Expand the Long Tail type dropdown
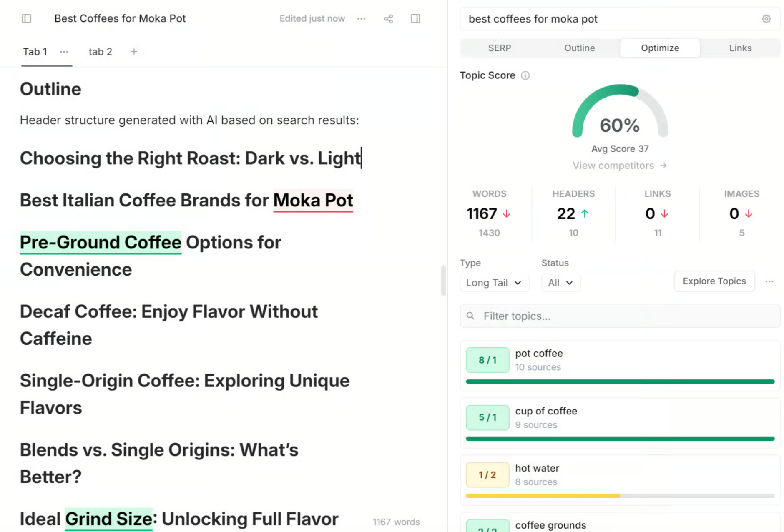This screenshot has height=532, width=784. pos(494,283)
